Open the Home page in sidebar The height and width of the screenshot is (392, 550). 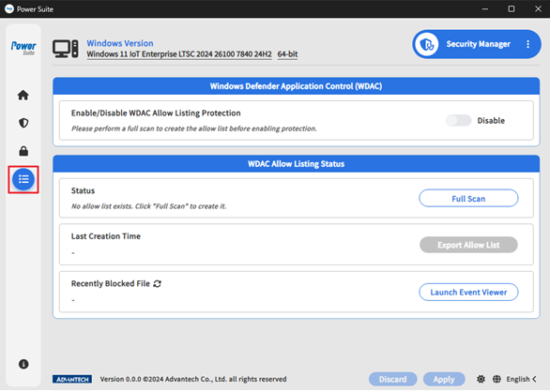pos(23,95)
